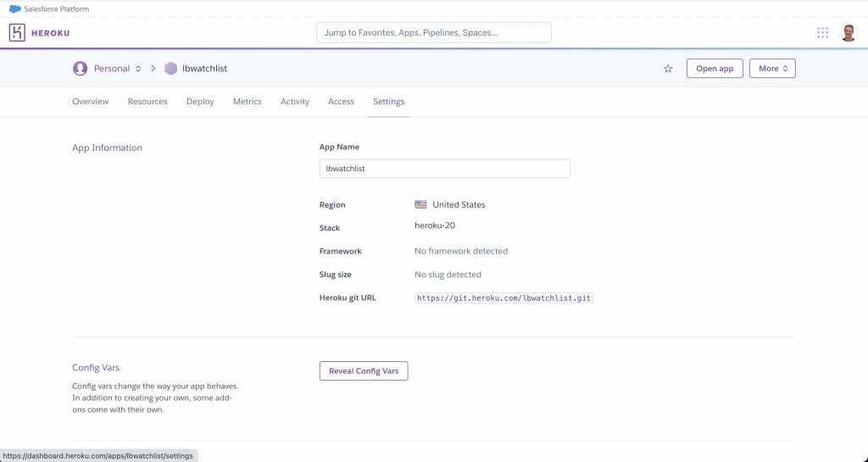This screenshot has width=868, height=462.
Task: Open the Access tab
Action: coord(341,102)
